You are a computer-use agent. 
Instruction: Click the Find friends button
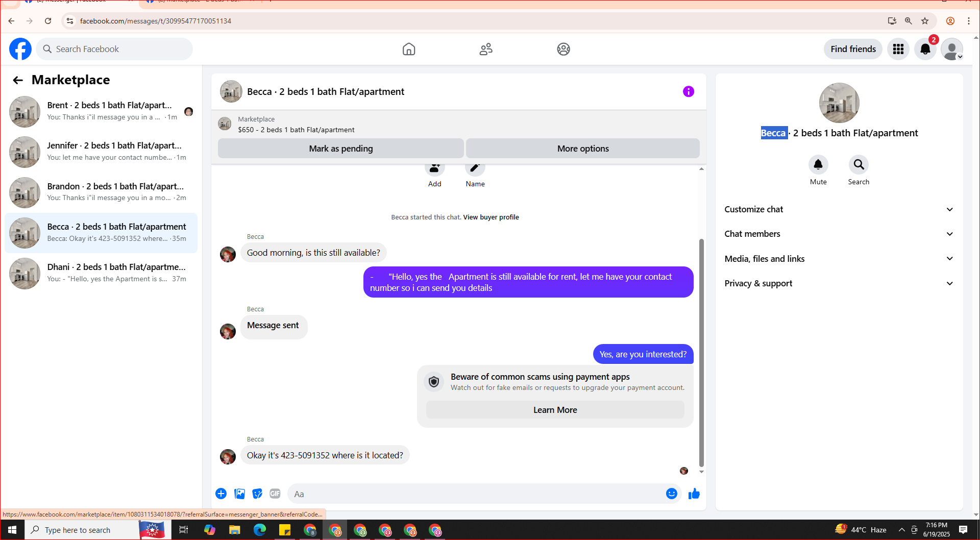(x=853, y=49)
